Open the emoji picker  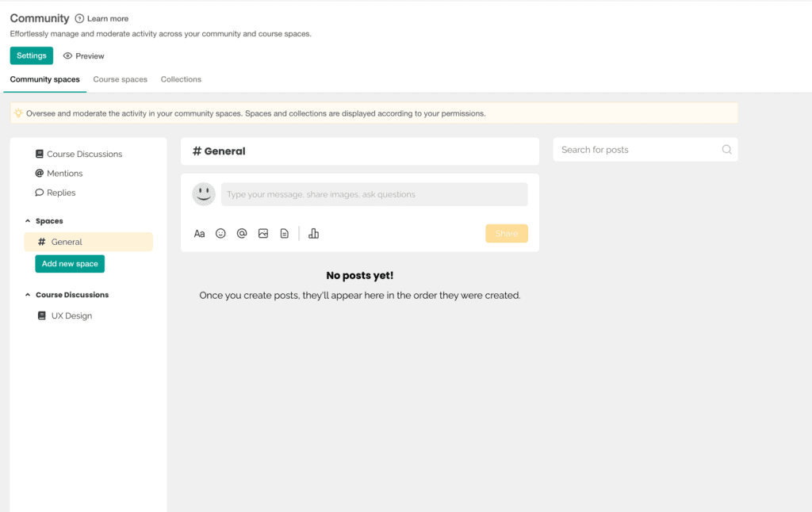pos(220,234)
